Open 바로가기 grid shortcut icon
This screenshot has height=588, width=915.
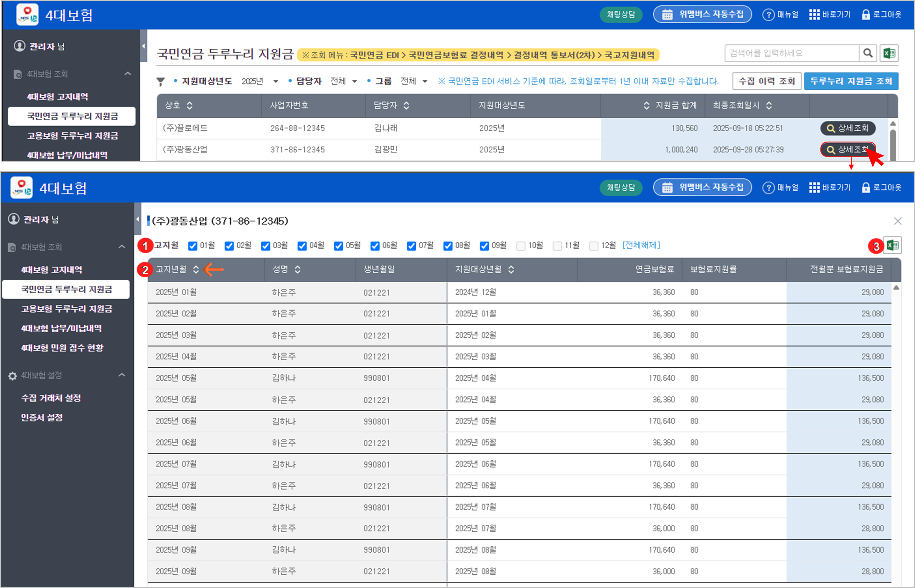pos(814,15)
